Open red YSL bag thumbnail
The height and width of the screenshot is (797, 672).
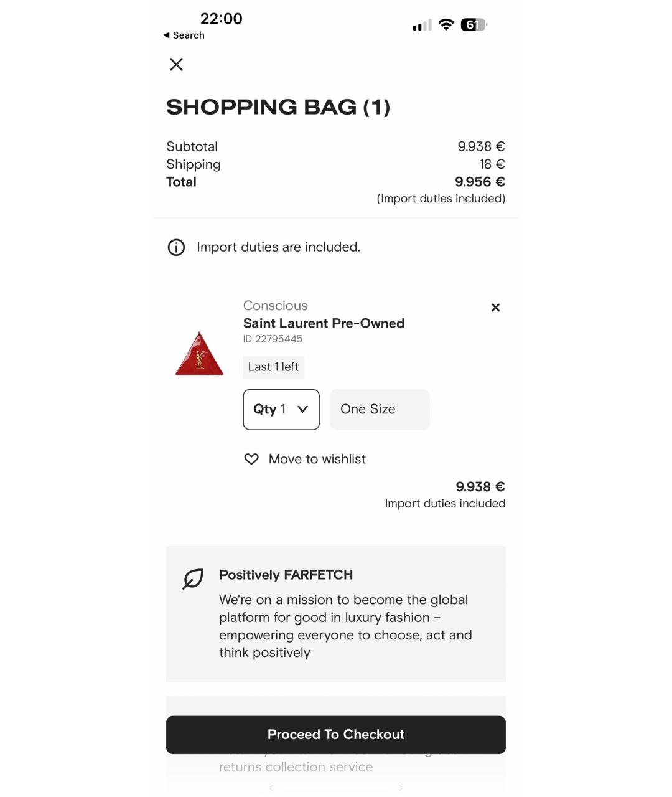click(x=199, y=354)
